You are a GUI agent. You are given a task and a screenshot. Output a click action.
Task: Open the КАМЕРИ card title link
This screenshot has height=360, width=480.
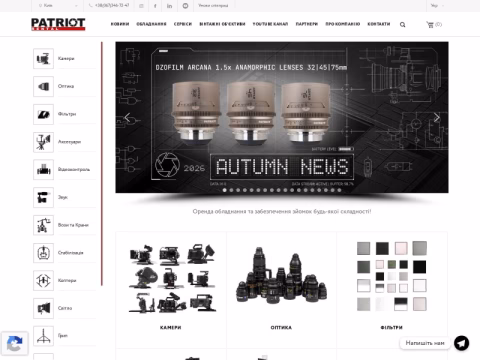tap(170, 328)
